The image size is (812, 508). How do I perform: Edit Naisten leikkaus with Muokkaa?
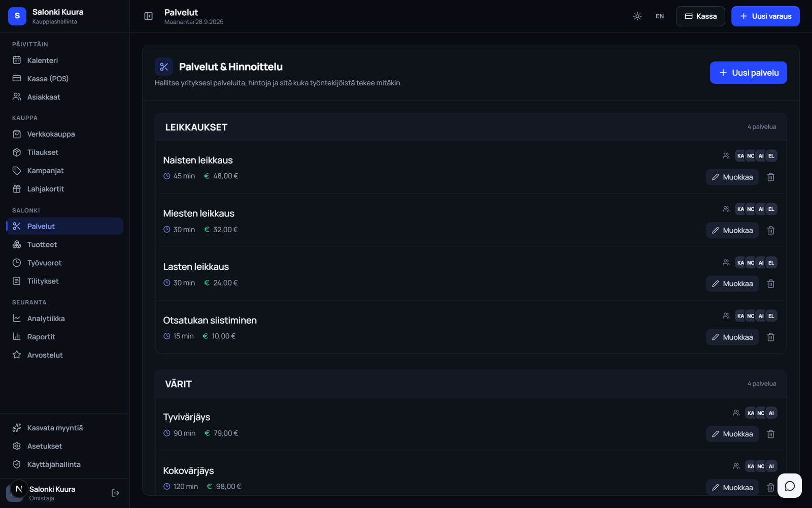(x=732, y=177)
